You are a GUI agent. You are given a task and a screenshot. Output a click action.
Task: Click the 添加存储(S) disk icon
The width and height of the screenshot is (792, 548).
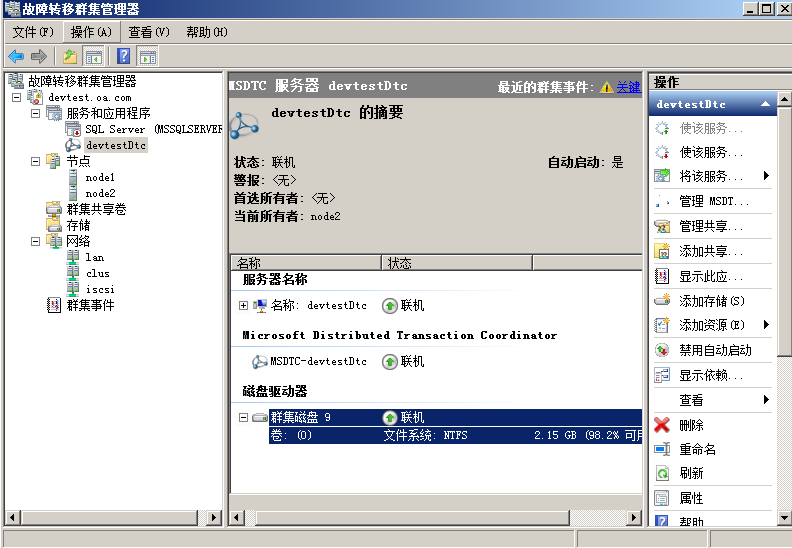[x=662, y=301]
